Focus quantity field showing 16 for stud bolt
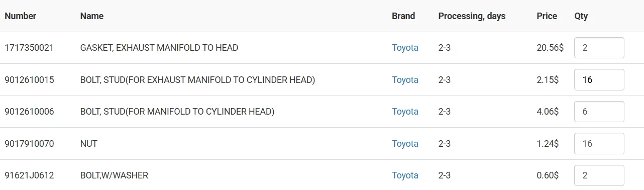The height and width of the screenshot is (190, 644). pos(599,79)
